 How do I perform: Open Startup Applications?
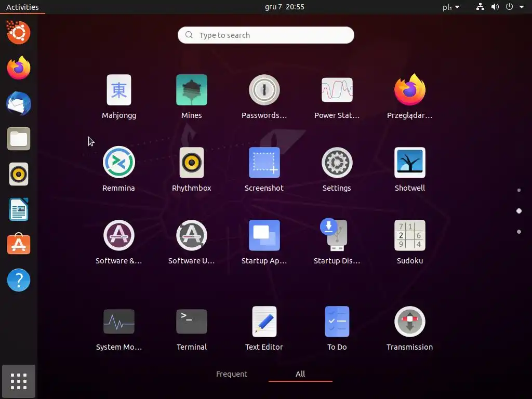coord(264,242)
